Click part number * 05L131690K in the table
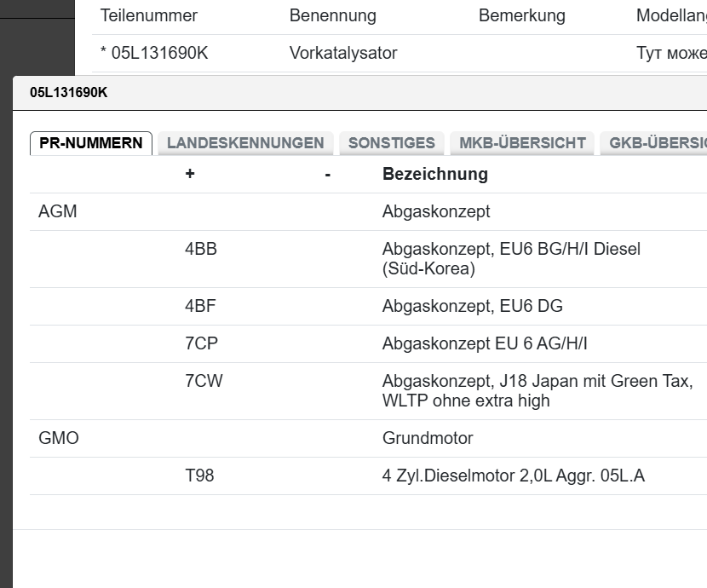Viewport: 707px width, 588px height. click(154, 53)
